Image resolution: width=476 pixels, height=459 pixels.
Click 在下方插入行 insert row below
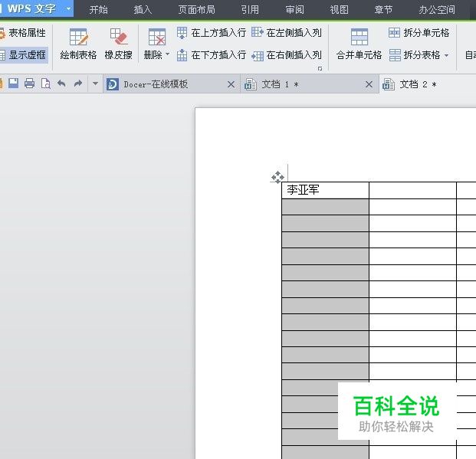click(212, 55)
